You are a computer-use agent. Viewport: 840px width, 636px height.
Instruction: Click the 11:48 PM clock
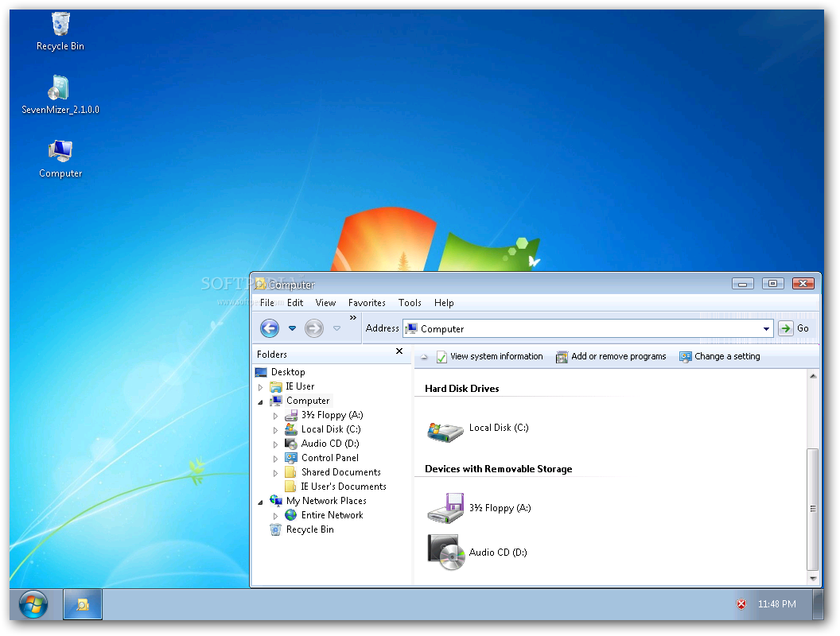777,604
